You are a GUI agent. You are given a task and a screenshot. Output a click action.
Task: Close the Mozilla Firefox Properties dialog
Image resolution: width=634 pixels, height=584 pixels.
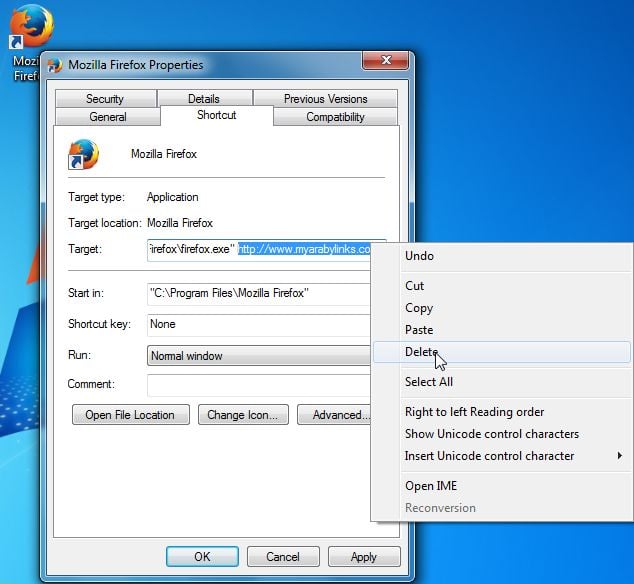coord(386,60)
